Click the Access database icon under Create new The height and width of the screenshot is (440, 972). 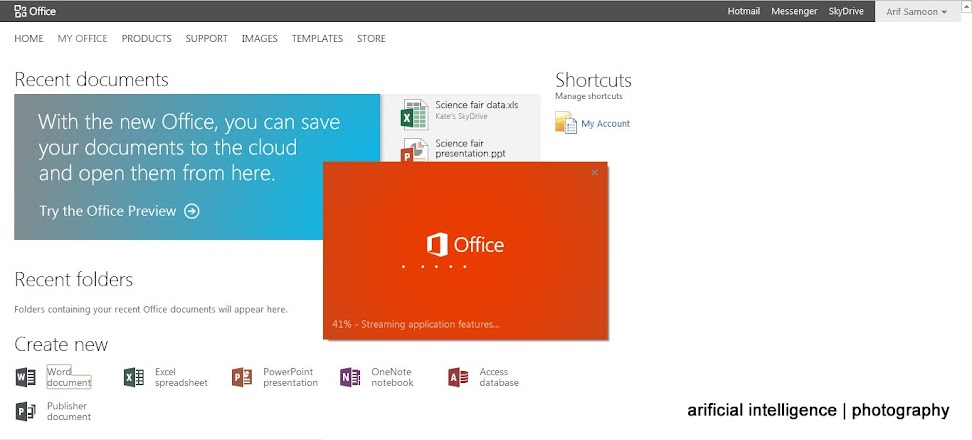(458, 377)
